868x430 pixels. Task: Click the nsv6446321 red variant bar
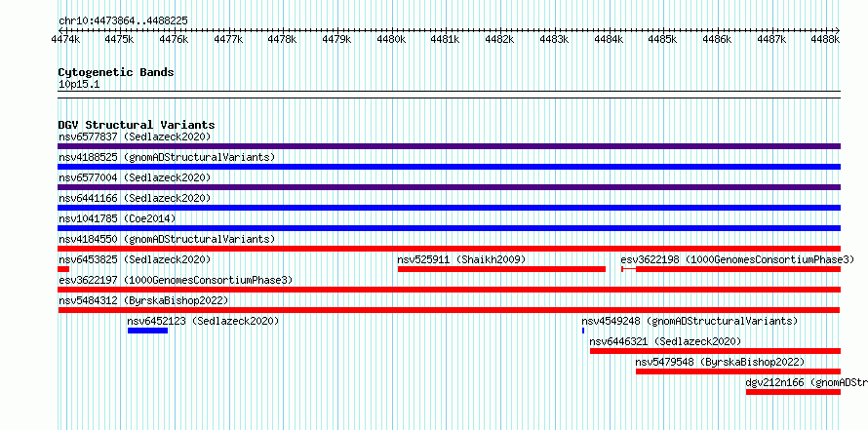pos(715,351)
